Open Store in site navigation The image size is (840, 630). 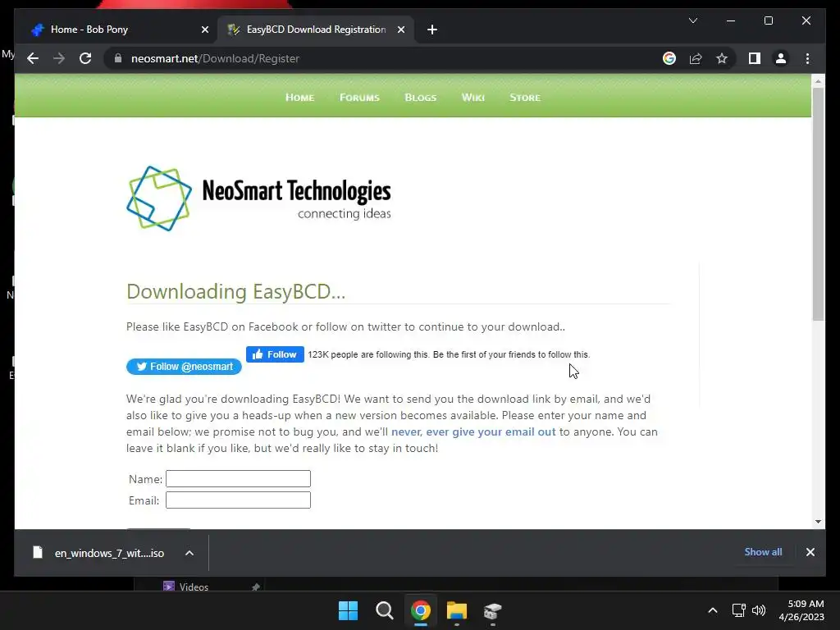click(x=525, y=98)
